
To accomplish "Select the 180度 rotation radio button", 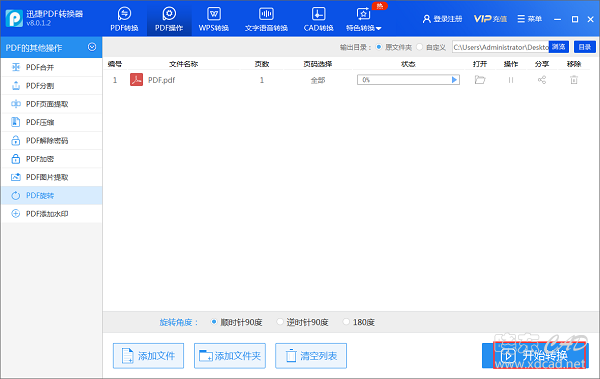I will click(x=346, y=322).
